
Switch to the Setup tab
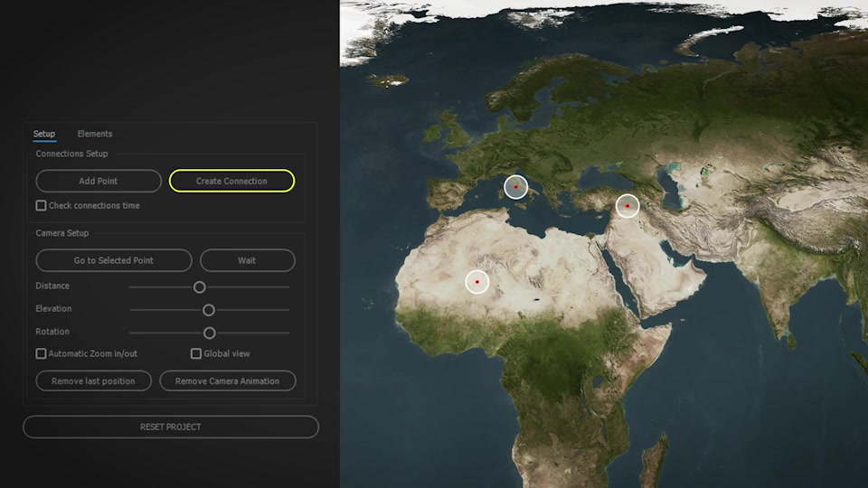pos(43,134)
